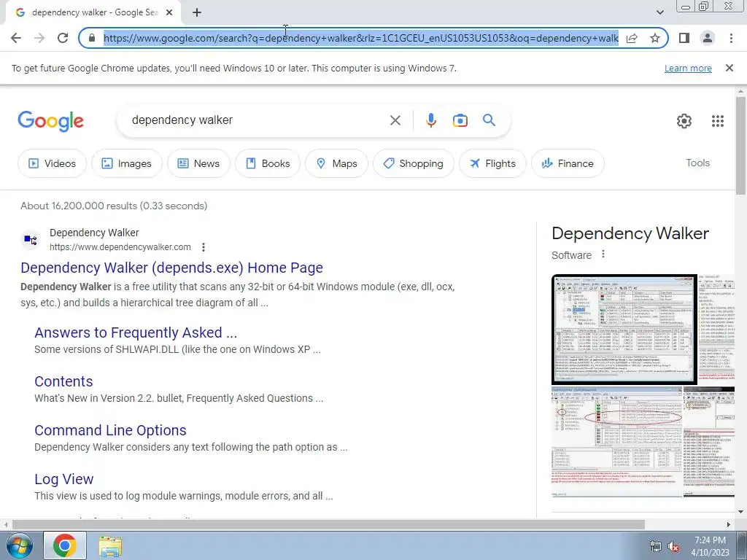Click the Chrome taskbar icon
The width and height of the screenshot is (747, 560).
tap(65, 545)
